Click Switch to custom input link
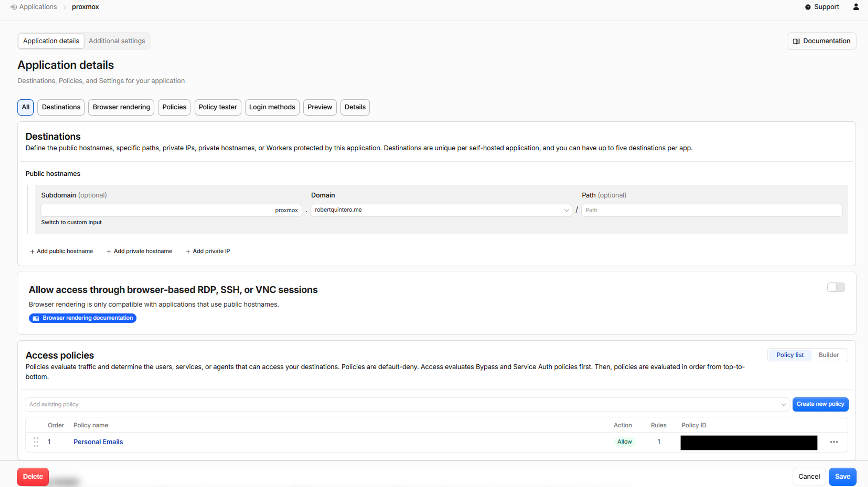This screenshot has height=487, width=868. coord(71,222)
